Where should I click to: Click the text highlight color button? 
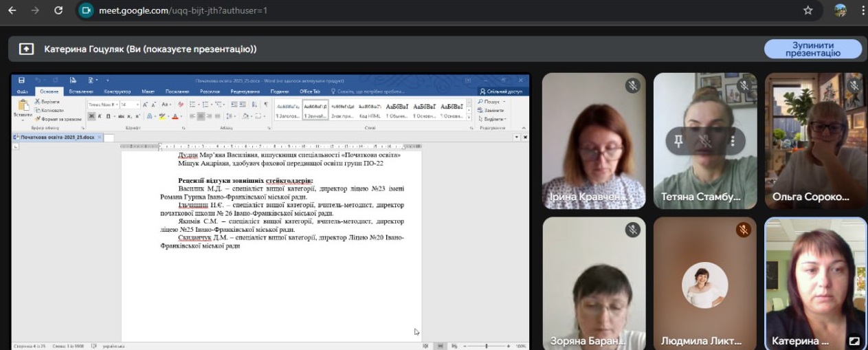162,116
